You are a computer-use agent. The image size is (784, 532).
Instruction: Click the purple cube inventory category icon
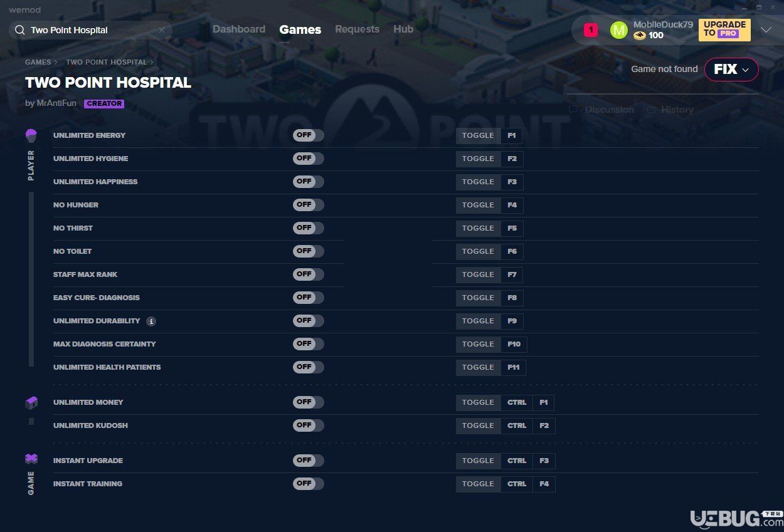tap(31, 402)
